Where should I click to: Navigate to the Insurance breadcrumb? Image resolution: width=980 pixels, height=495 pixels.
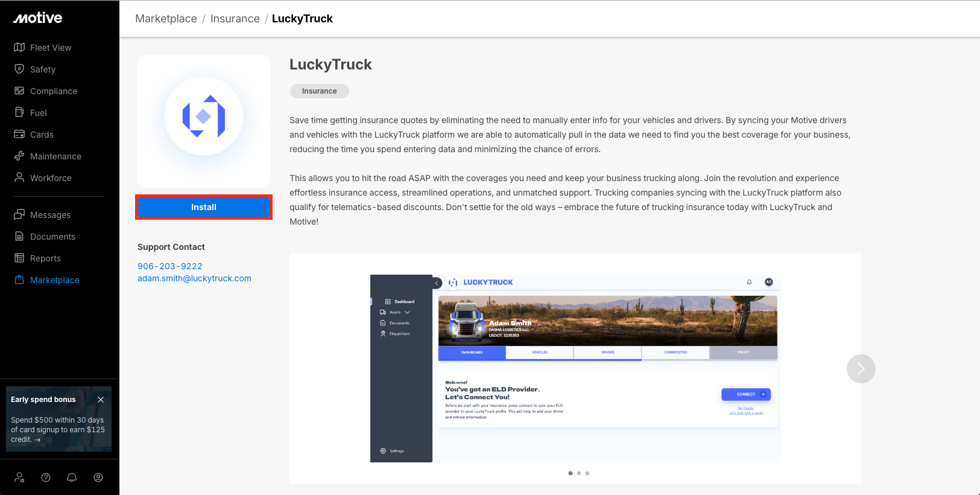[235, 19]
